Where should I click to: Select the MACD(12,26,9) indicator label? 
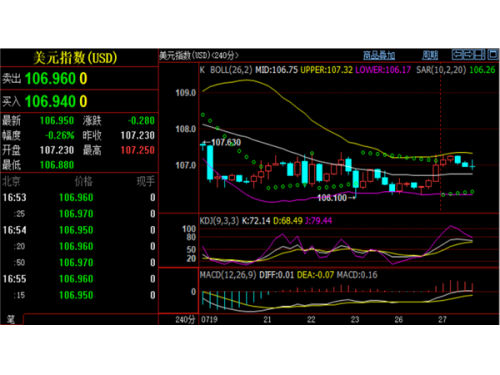tap(228, 275)
